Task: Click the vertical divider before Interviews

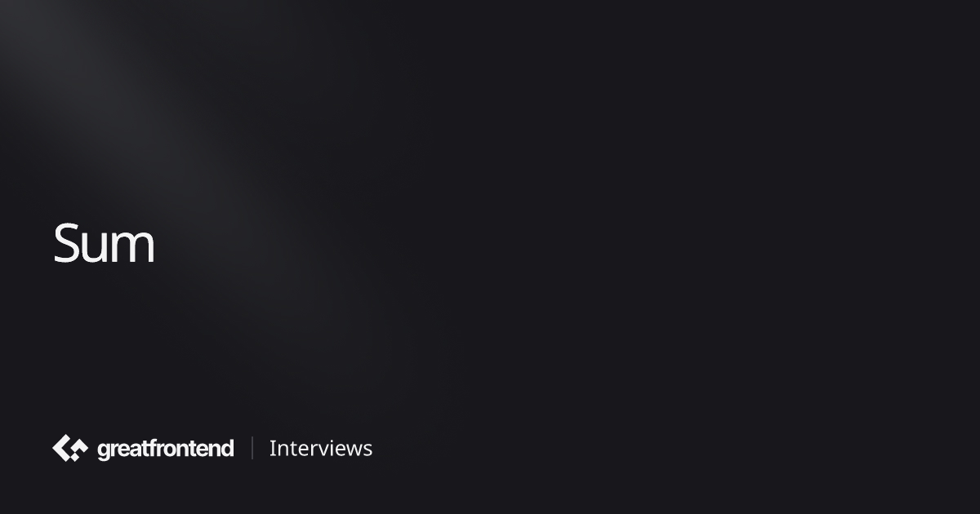Action: [252, 448]
